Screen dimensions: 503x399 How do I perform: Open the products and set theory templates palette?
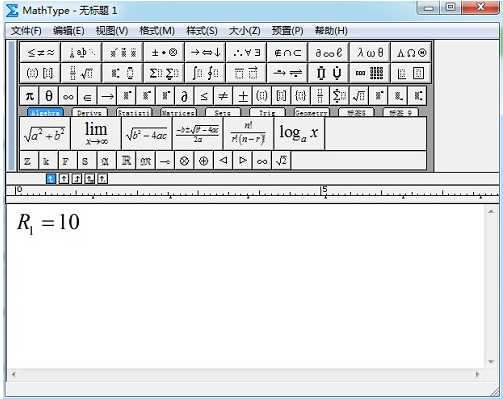coord(329,73)
